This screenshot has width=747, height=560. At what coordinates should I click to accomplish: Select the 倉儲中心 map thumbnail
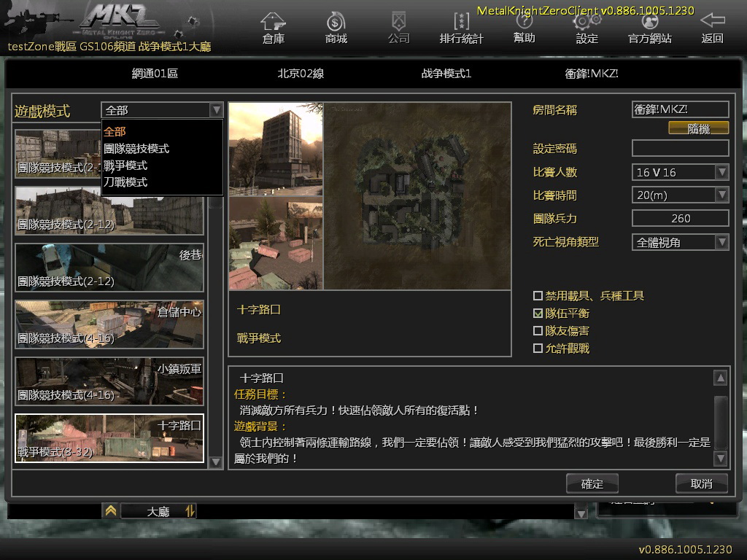point(109,324)
